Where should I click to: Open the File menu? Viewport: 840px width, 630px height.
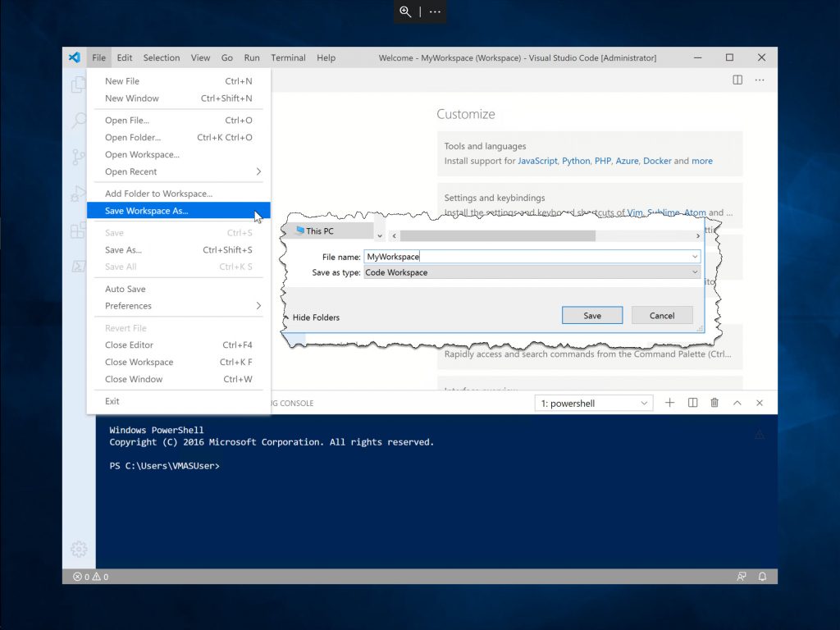tap(98, 58)
